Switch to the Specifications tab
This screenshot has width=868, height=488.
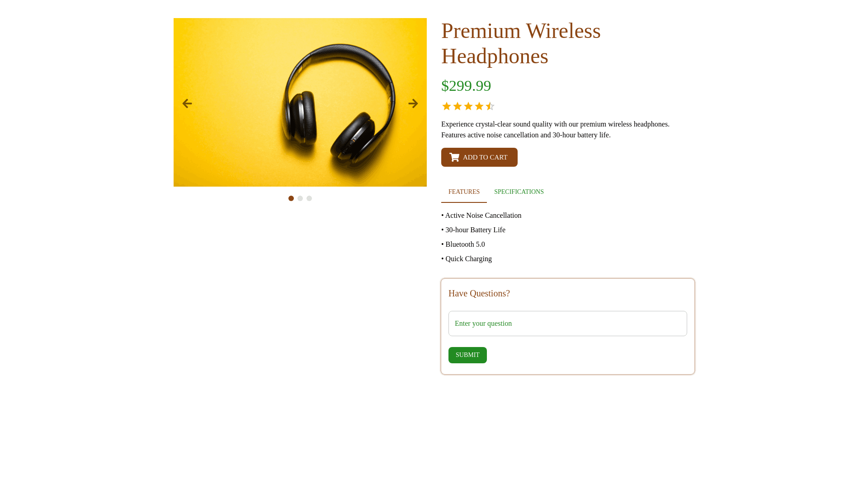(x=519, y=192)
